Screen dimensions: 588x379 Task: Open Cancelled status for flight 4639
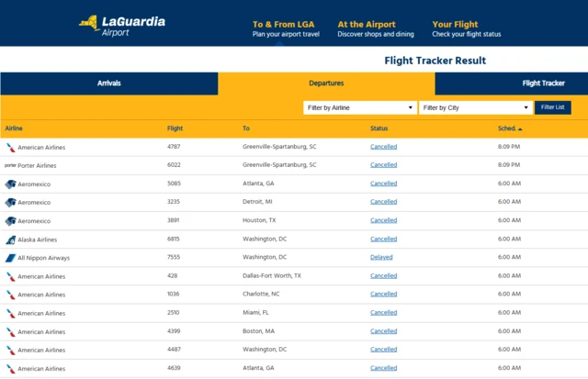[383, 368]
